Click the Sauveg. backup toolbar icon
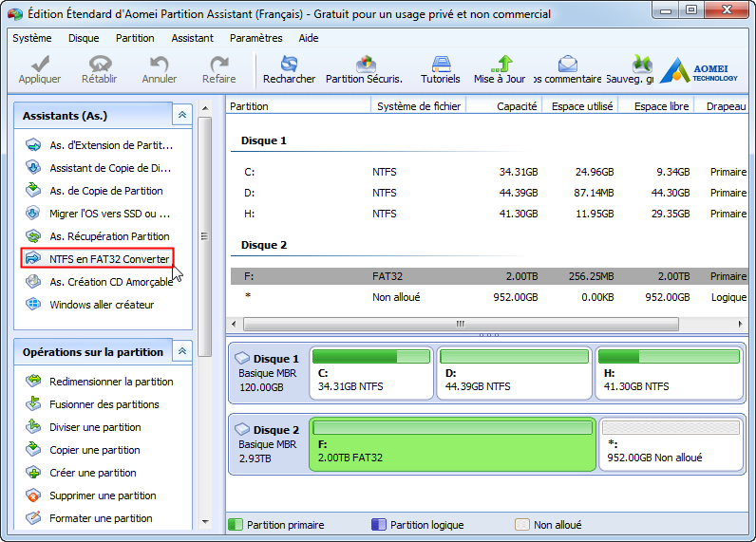 pos(642,65)
